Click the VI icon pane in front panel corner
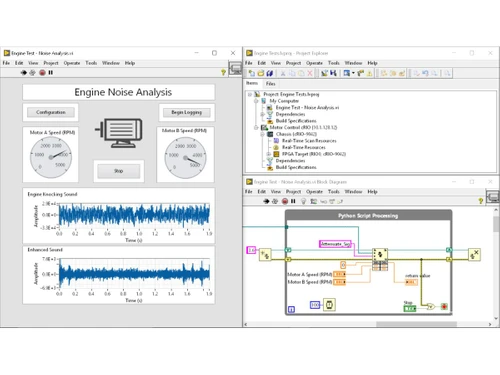The height and width of the screenshot is (375, 500). [235, 69]
